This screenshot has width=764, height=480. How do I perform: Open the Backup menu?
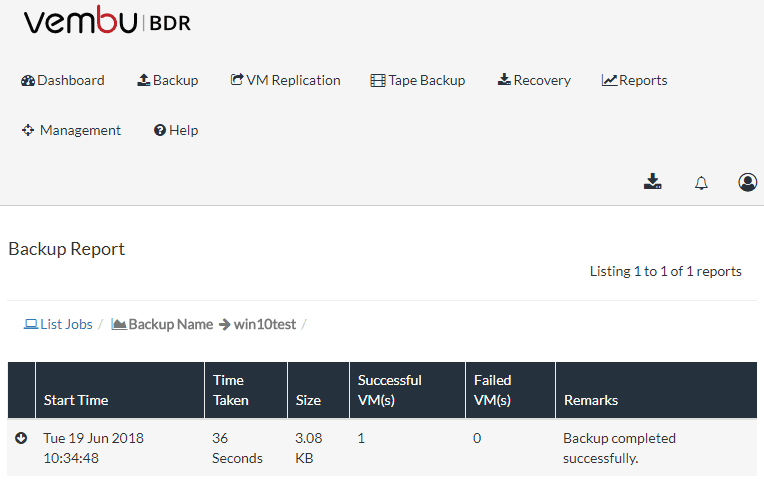[168, 80]
